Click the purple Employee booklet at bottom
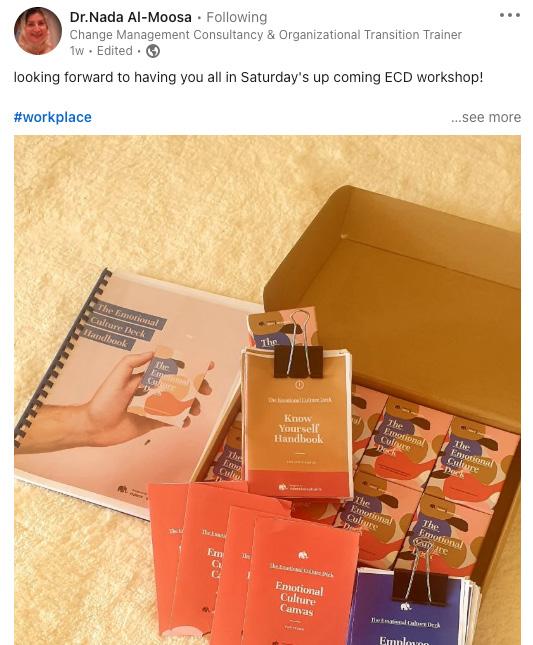 click(x=411, y=609)
